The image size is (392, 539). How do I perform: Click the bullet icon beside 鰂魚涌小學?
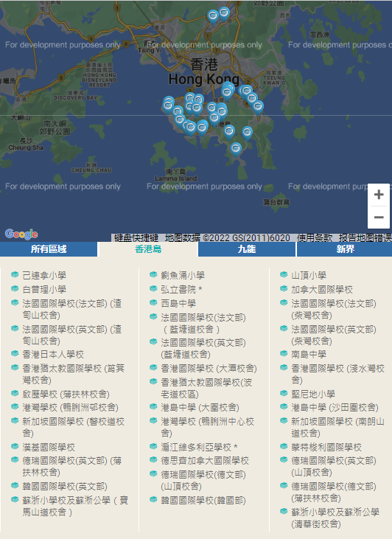(153, 274)
